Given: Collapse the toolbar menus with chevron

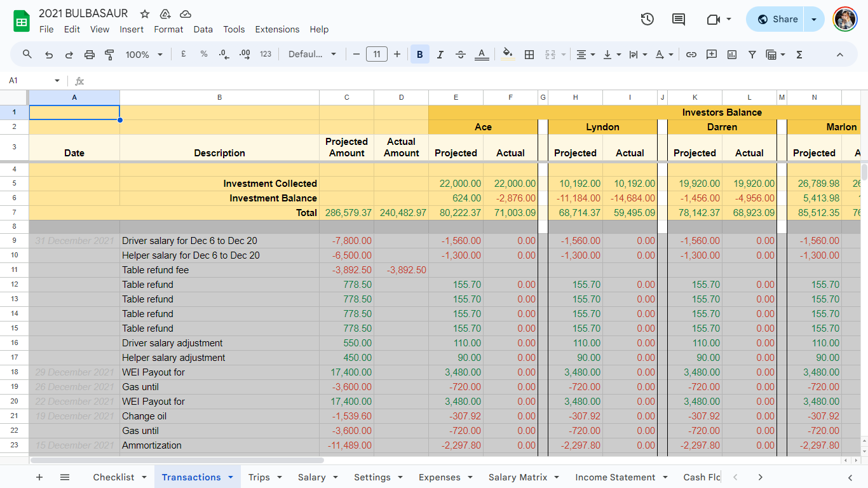Looking at the screenshot, I should pyautogui.click(x=839, y=55).
